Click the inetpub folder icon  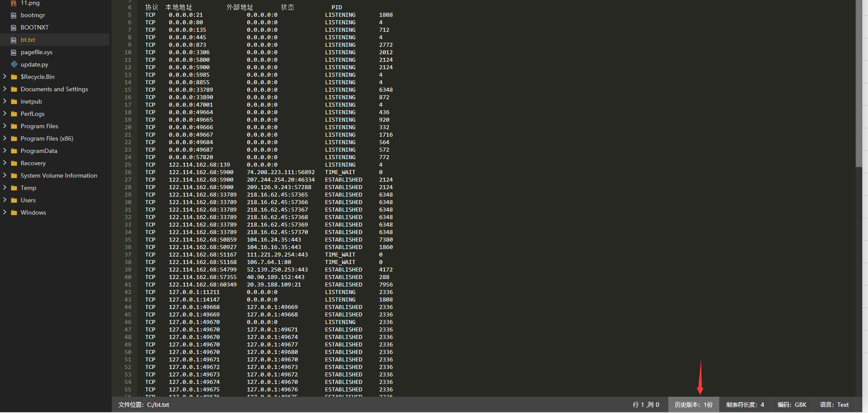click(14, 102)
